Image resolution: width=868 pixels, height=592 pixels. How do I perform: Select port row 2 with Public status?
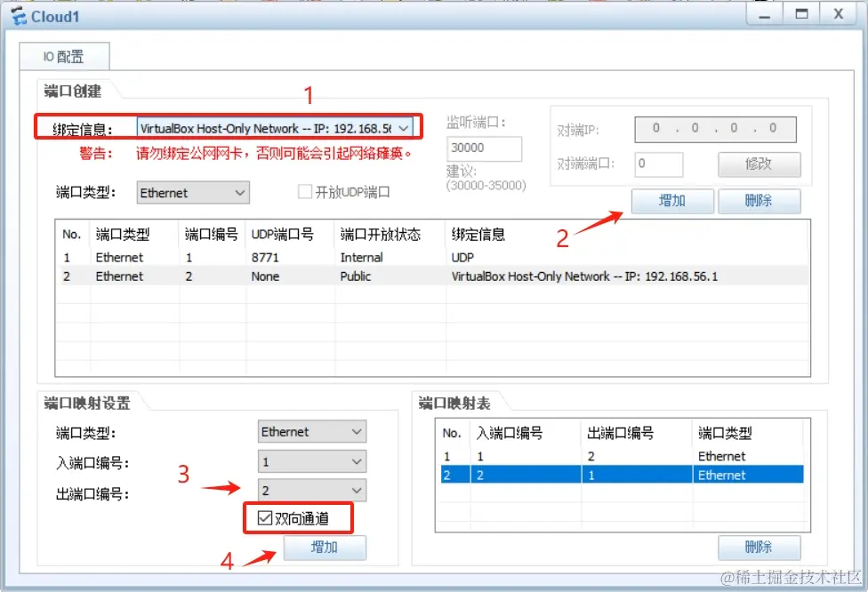coord(432,276)
